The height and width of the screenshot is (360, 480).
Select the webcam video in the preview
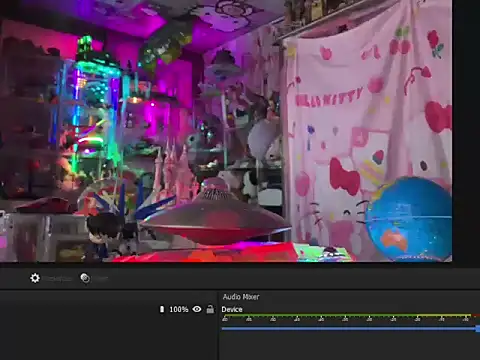tap(226, 131)
